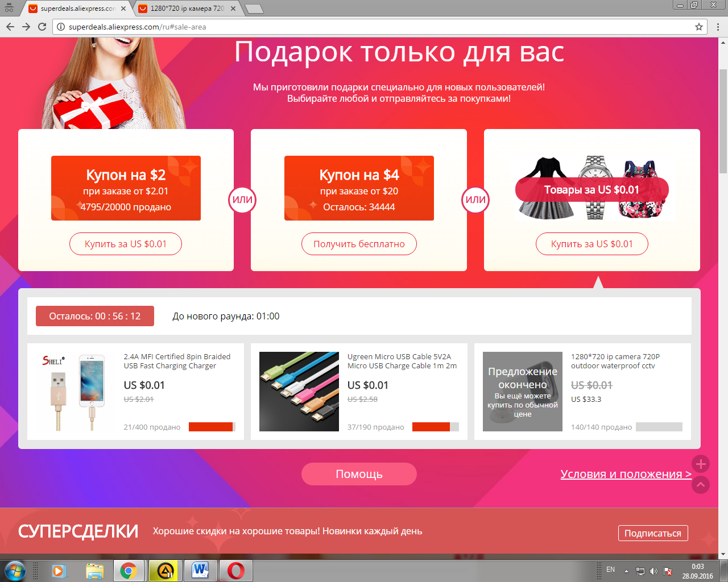Open the expired ip camera offer image
Image resolution: width=728 pixels, height=582 pixels.
coord(523,392)
